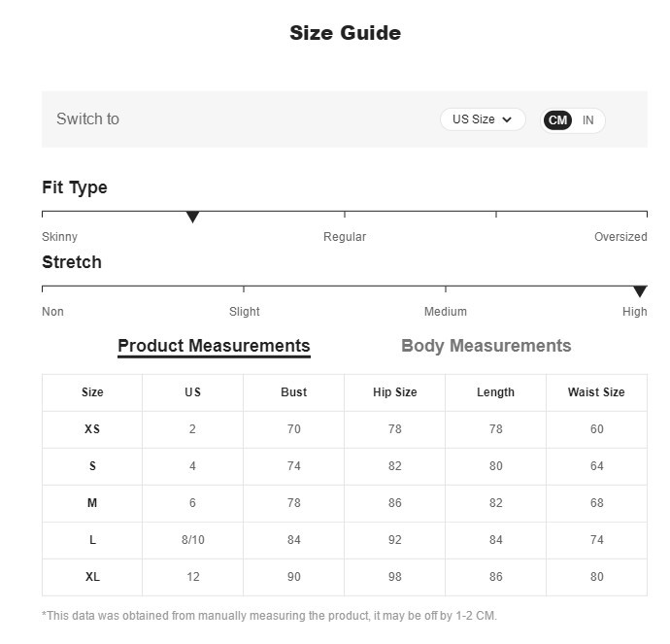Viewport: 670px width, 644px height.
Task: Click the XS size row label
Action: pos(92,429)
